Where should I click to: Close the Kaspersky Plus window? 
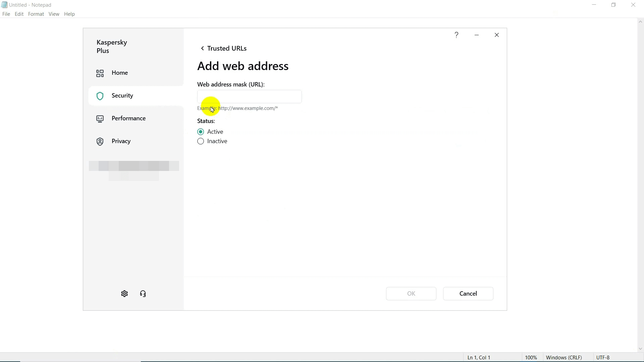coord(497,35)
